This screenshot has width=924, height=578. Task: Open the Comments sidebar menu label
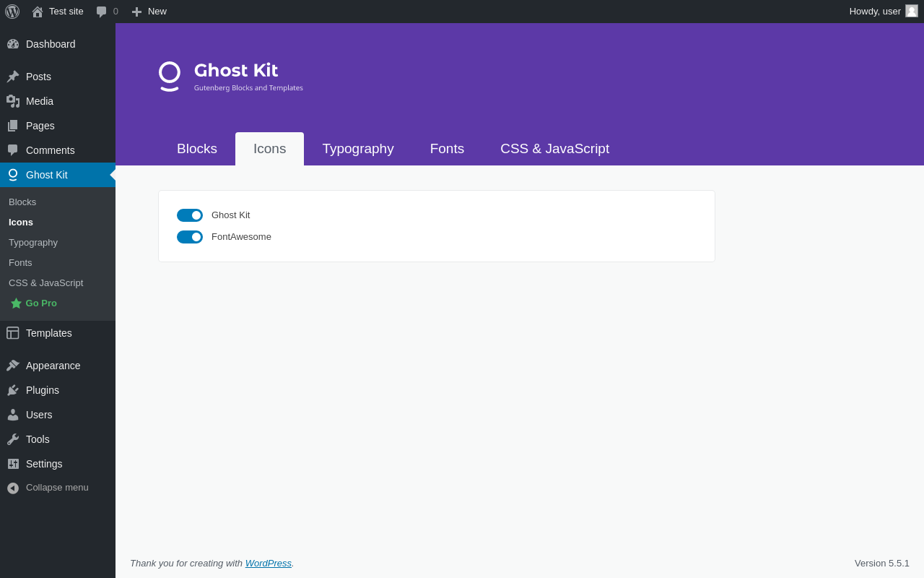pyautogui.click(x=51, y=150)
